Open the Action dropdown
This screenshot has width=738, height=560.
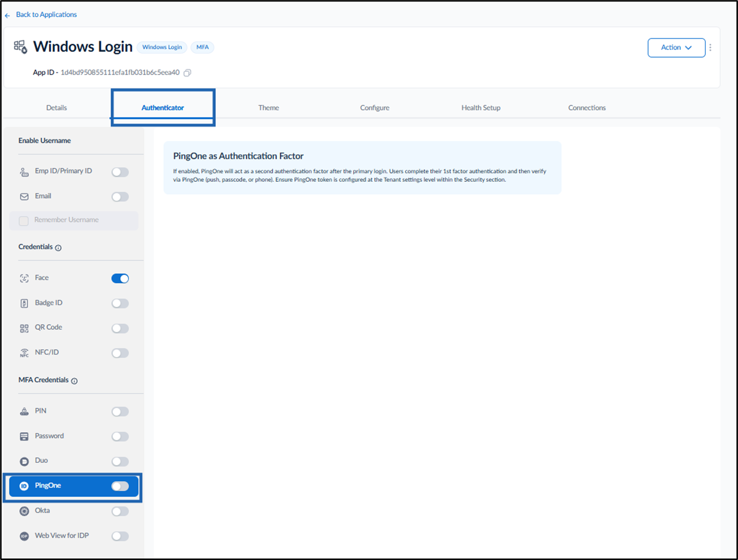click(x=676, y=48)
